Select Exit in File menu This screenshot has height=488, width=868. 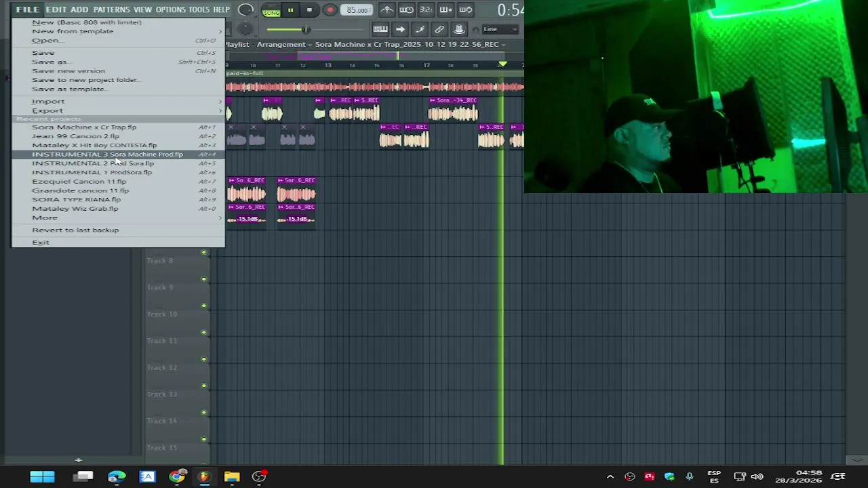118,242
